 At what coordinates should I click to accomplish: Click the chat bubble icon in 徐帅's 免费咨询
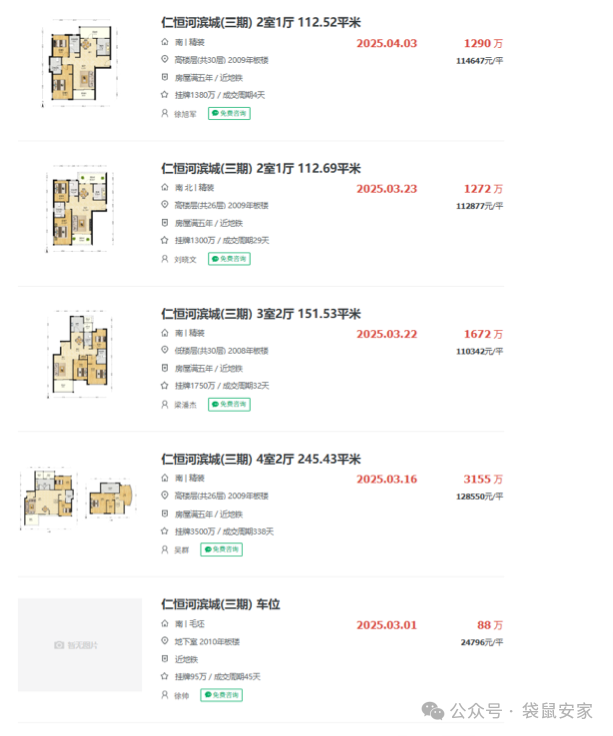point(208,695)
